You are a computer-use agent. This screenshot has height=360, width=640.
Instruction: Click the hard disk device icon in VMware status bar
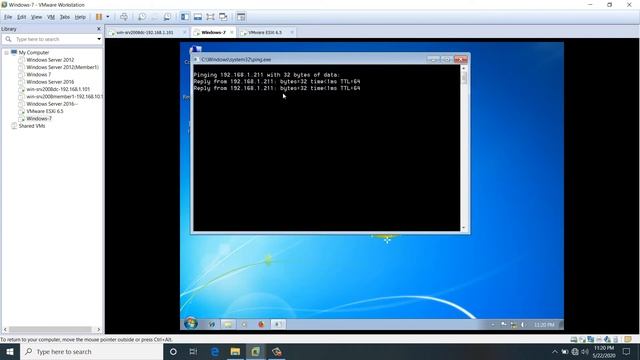point(573,339)
